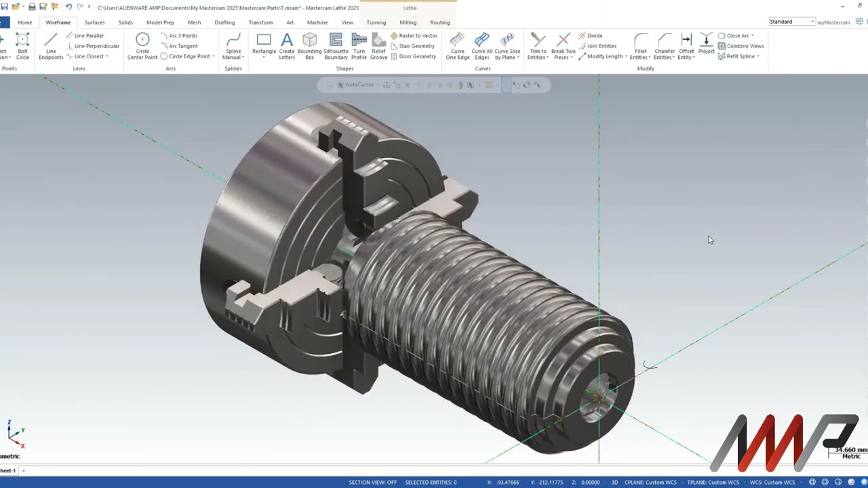
Task: Activate the Relief Groove tool
Action: 378,46
